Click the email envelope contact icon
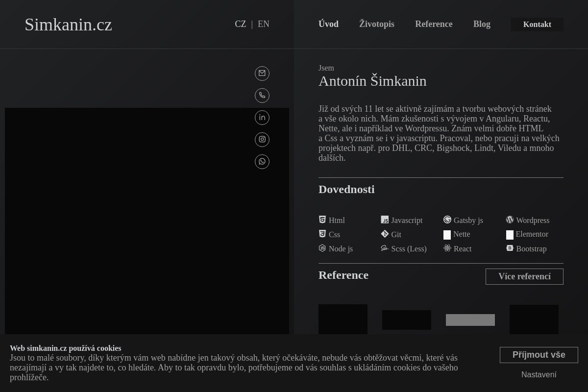The image size is (588, 392). tap(262, 73)
